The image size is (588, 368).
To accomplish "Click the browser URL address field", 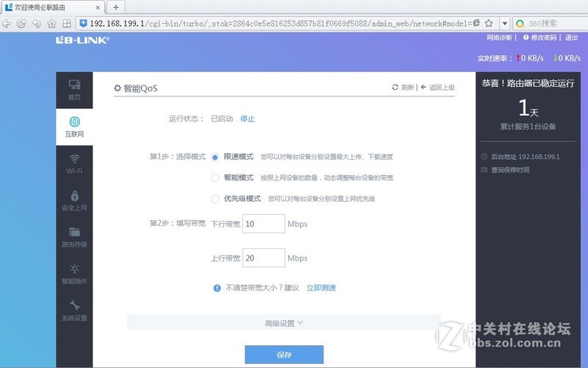I will 281,24.
